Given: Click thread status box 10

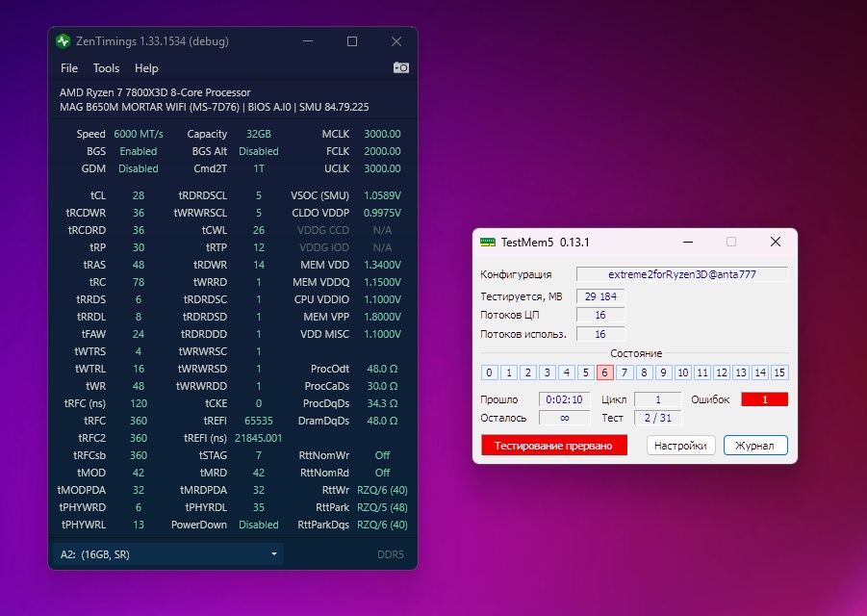Looking at the screenshot, I should tap(683, 372).
